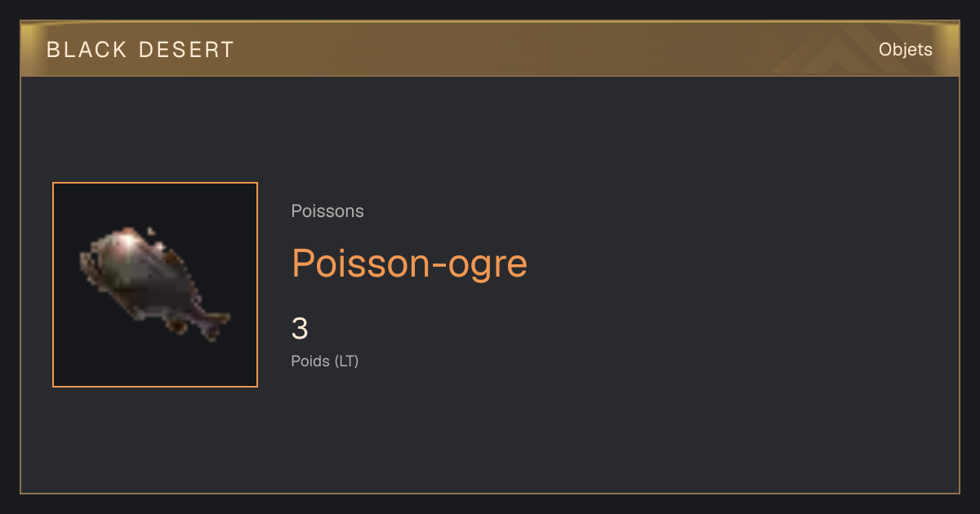Click the word BLACK in the header title
This screenshot has width=980, height=514.
[x=82, y=50]
